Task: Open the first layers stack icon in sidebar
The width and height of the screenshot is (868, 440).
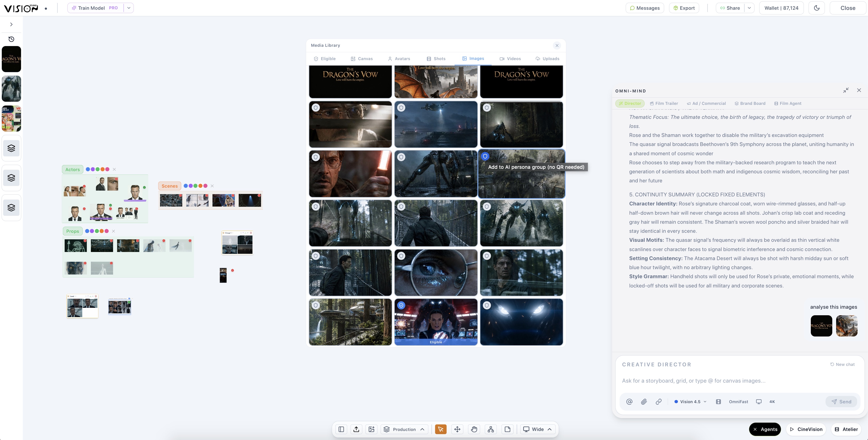Action: pos(11,148)
